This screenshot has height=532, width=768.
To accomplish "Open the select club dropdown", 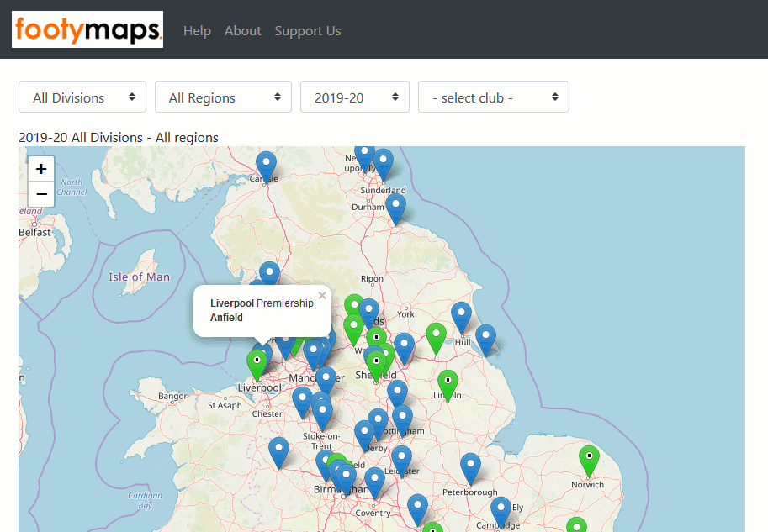I will tap(493, 97).
